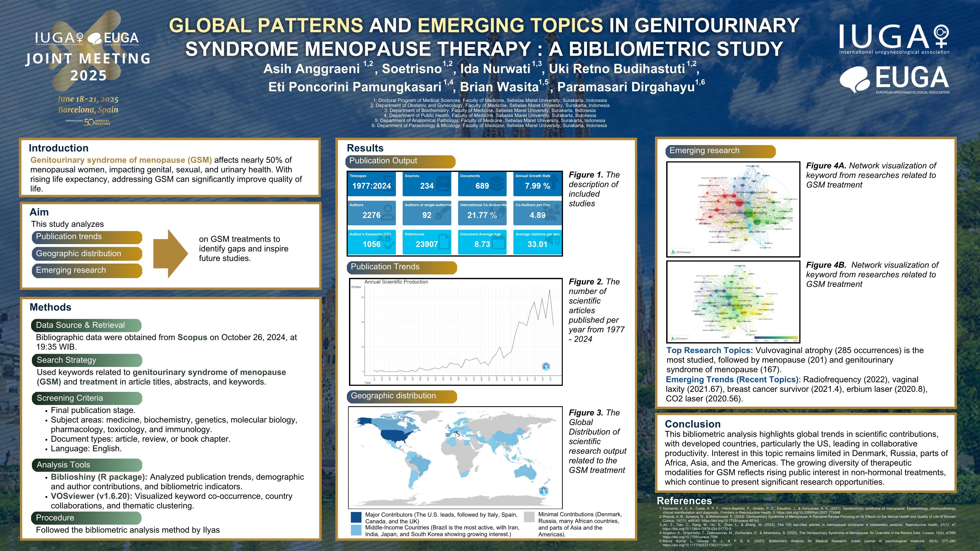Click the Publication Output label under Results
980x551 pixels.
[x=400, y=161]
